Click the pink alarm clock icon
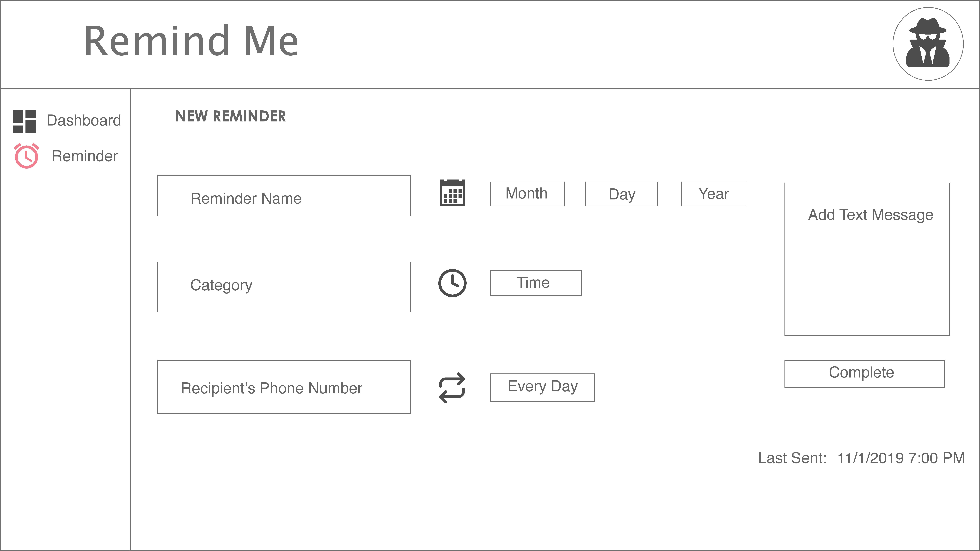 (x=26, y=156)
